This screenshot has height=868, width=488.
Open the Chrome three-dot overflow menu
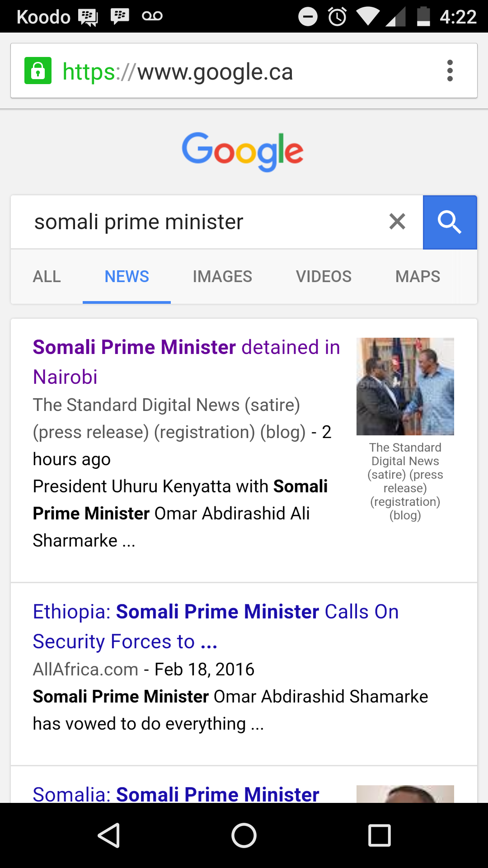(450, 71)
